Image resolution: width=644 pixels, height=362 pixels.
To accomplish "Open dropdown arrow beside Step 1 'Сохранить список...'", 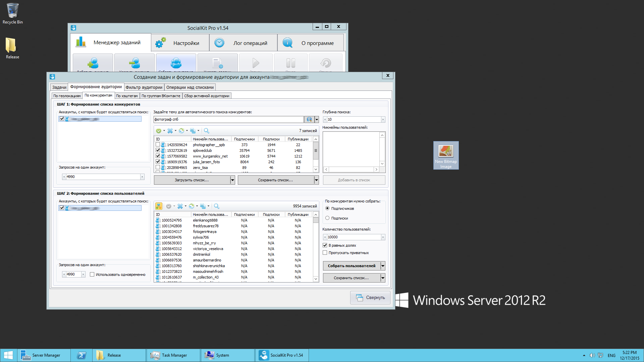I will 316,180.
